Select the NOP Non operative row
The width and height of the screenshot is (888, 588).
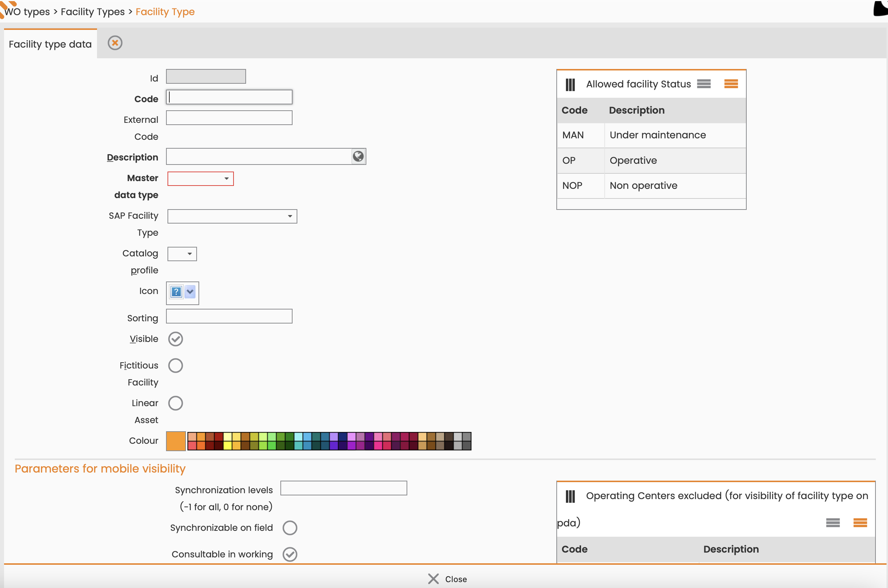pyautogui.click(x=652, y=186)
